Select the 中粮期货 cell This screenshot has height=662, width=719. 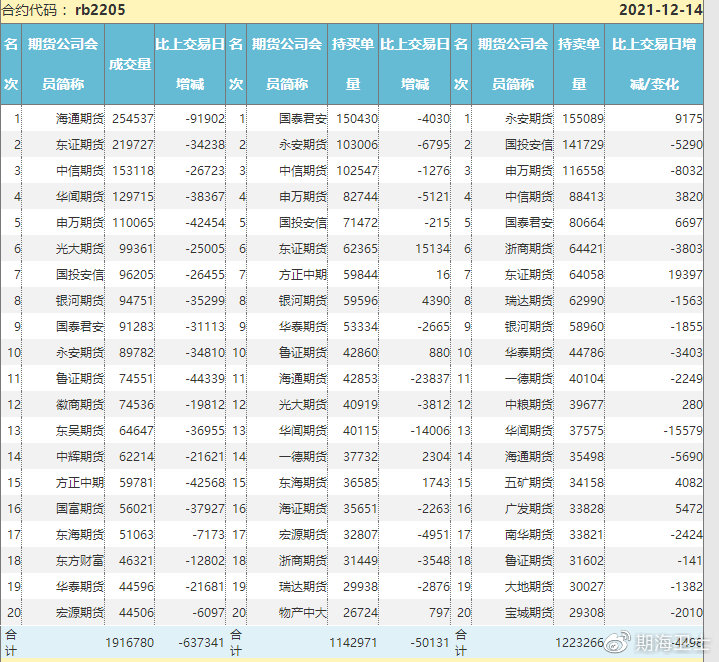coord(529,405)
